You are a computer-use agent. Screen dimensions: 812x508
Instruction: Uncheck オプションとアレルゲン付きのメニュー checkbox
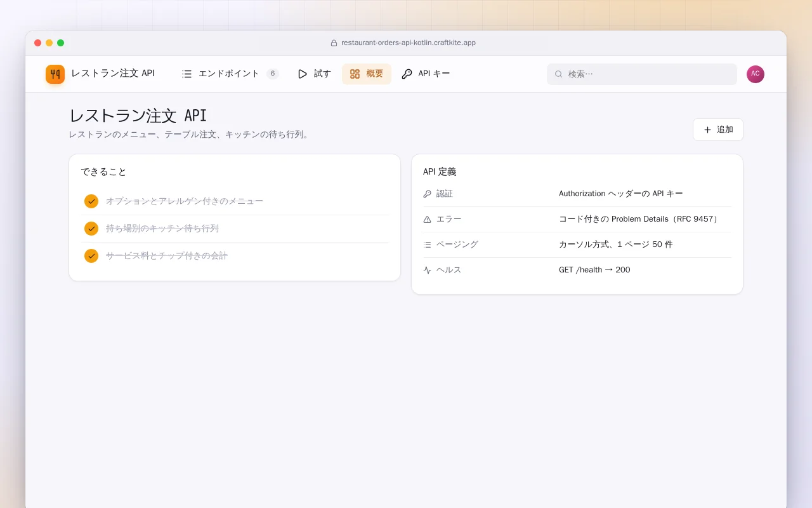91,201
